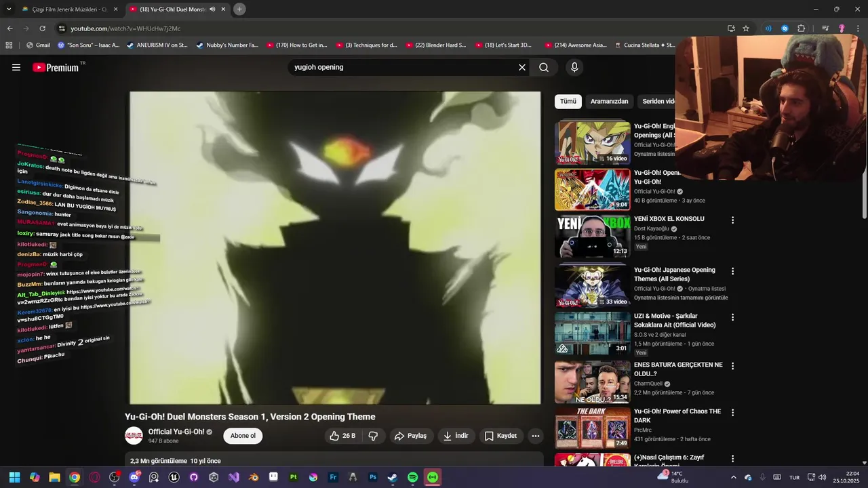The height and width of the screenshot is (488, 868).
Task: Show hidden system tray icons chevron
Action: click(x=733, y=477)
